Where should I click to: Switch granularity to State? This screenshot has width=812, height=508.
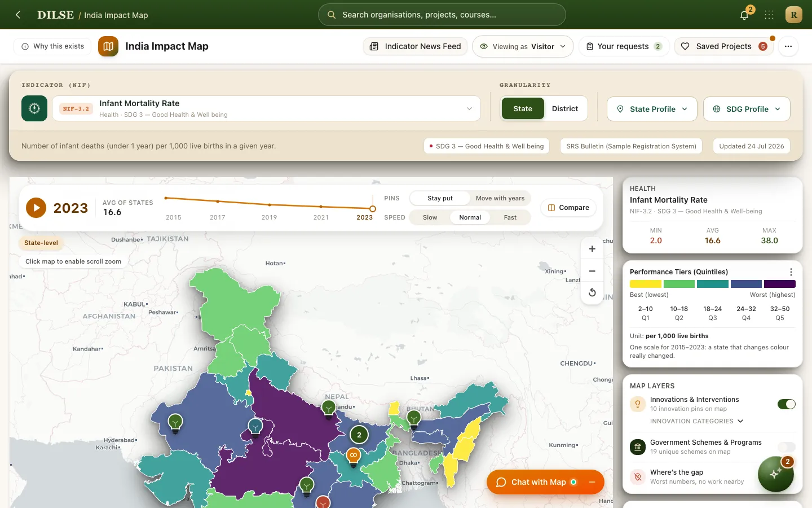coord(523,108)
